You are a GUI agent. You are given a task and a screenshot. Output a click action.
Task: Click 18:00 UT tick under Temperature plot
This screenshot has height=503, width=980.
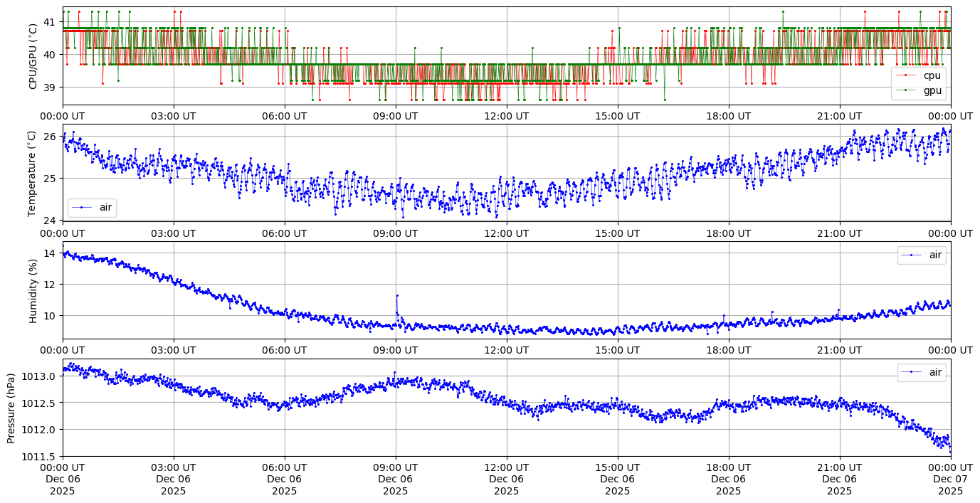click(x=728, y=233)
